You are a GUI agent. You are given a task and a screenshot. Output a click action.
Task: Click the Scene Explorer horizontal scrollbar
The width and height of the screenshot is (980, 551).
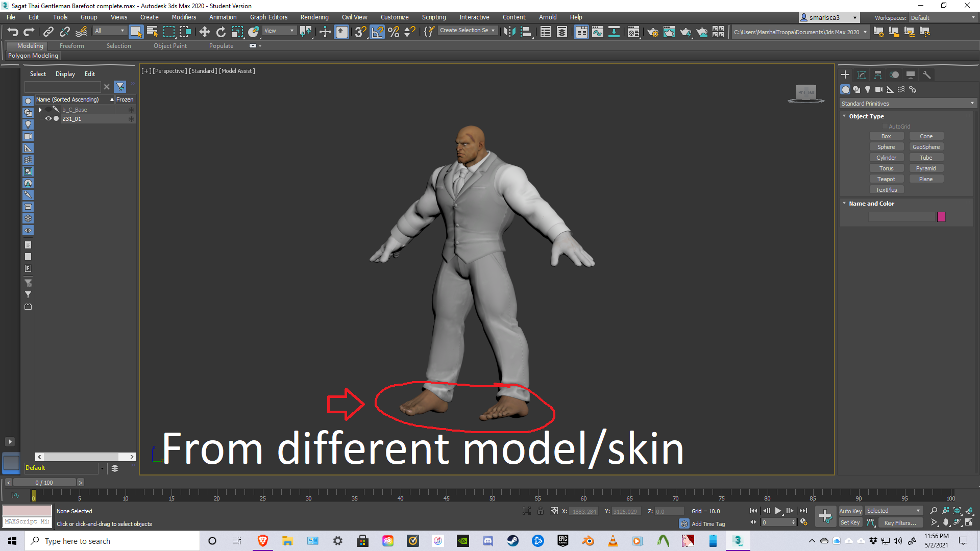pyautogui.click(x=86, y=457)
